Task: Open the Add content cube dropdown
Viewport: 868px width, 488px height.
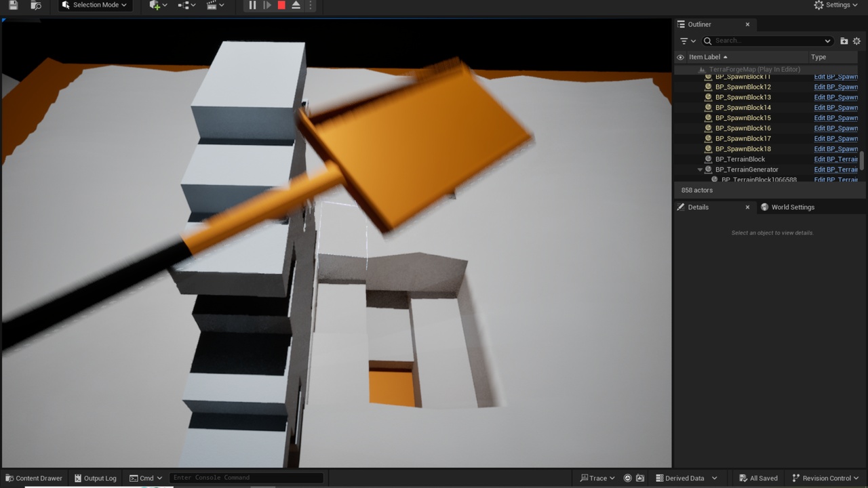Action: (x=159, y=5)
